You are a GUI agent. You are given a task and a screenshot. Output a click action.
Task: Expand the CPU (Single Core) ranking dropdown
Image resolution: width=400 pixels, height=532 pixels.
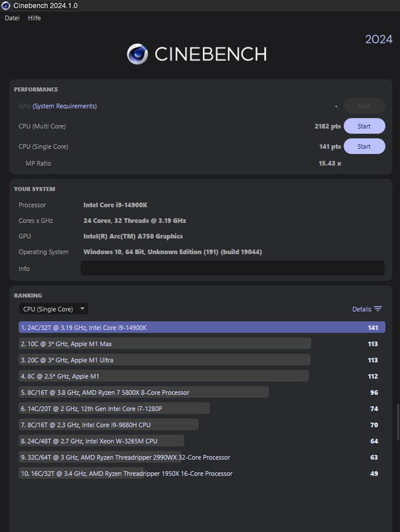click(54, 309)
